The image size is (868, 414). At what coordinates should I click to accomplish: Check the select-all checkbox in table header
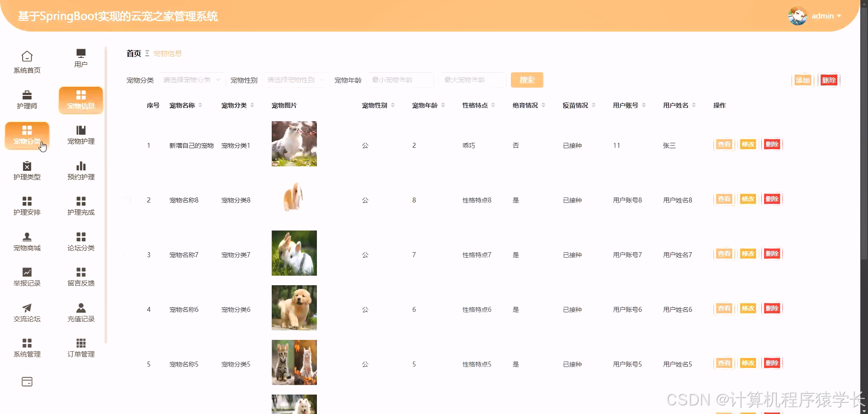point(128,105)
